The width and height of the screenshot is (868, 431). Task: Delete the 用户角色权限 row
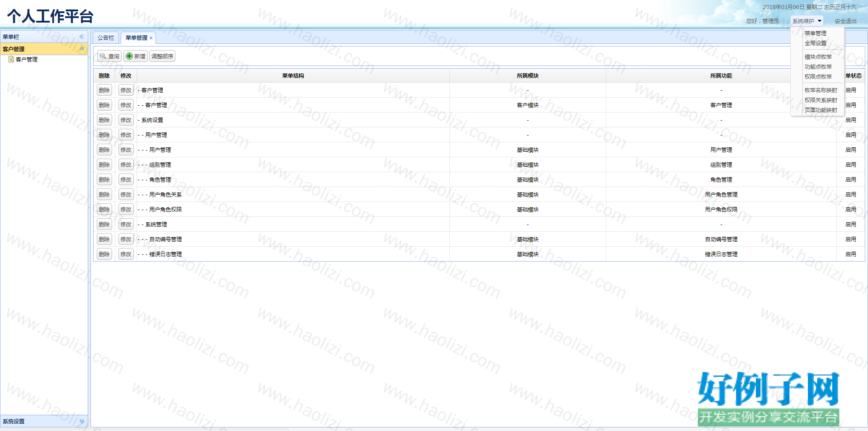point(104,209)
